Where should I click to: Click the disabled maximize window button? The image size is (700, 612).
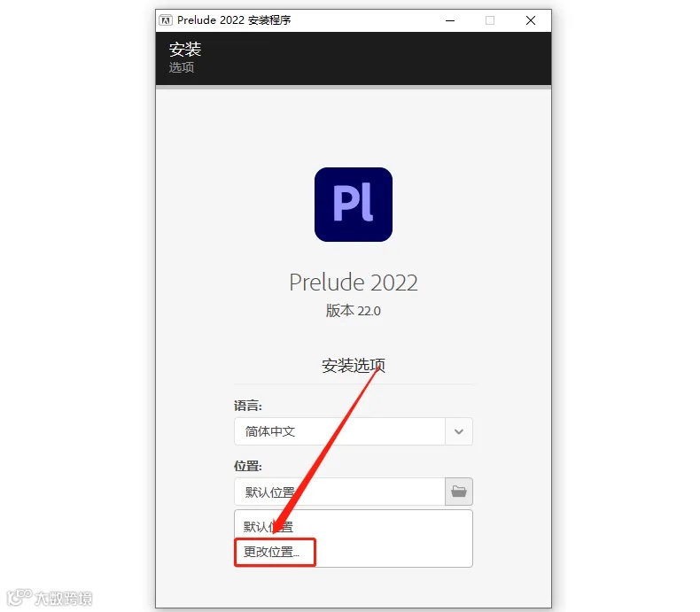tap(490, 20)
